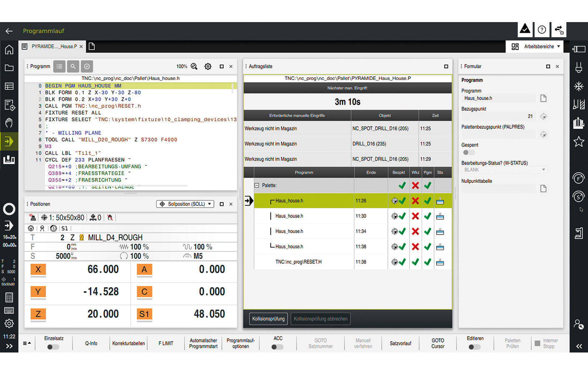Open the structure list icon in Programm panel

[x=60, y=66]
